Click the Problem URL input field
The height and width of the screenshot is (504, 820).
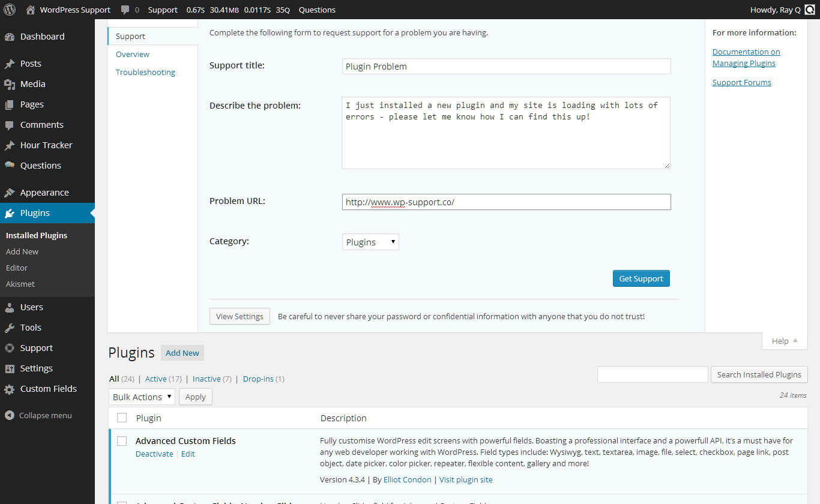506,202
